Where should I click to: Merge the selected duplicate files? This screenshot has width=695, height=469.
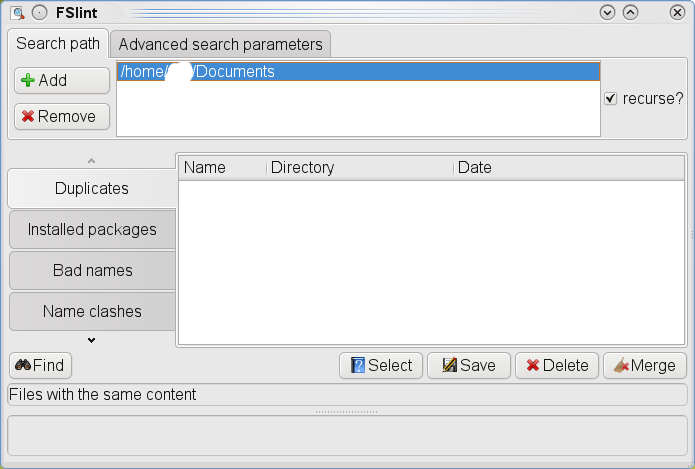pos(644,365)
